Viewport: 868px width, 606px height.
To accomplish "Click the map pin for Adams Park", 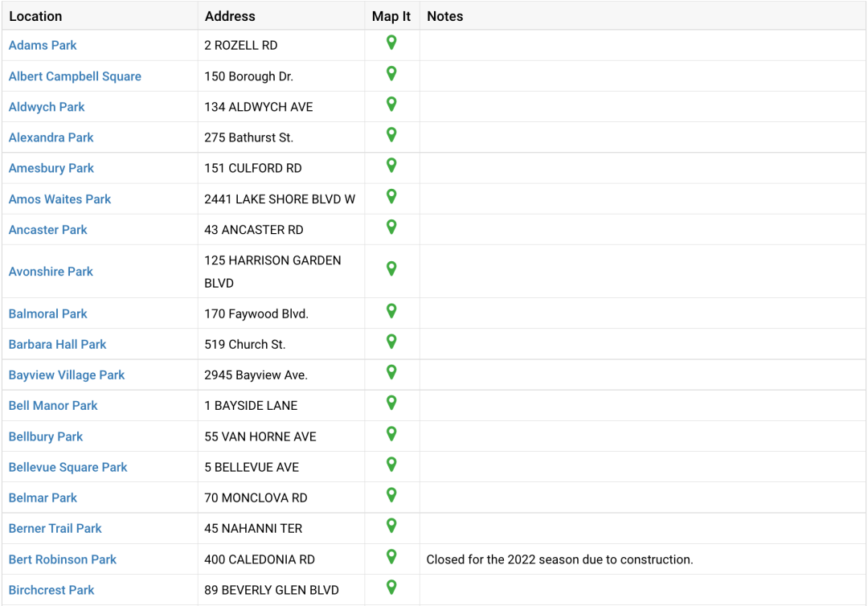I will pyautogui.click(x=391, y=43).
